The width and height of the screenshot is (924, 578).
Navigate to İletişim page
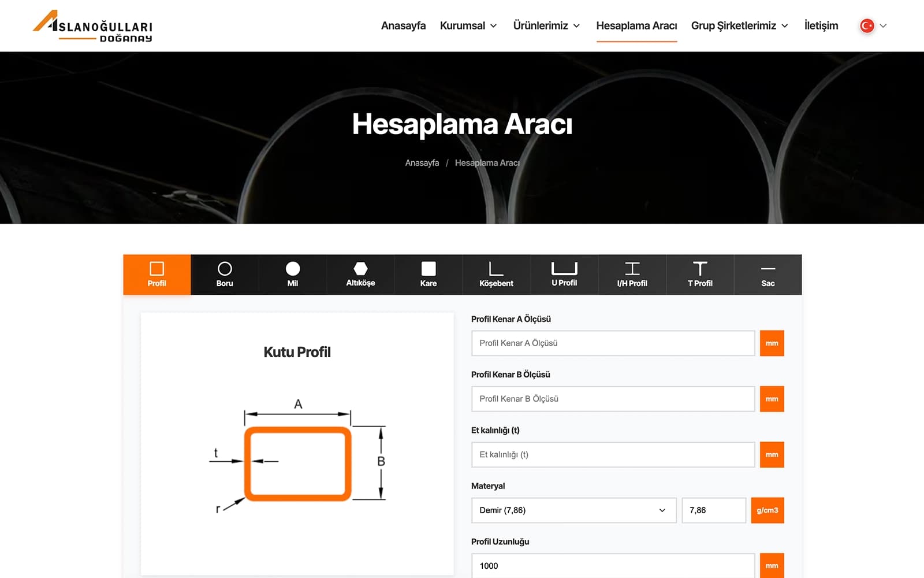(x=821, y=25)
